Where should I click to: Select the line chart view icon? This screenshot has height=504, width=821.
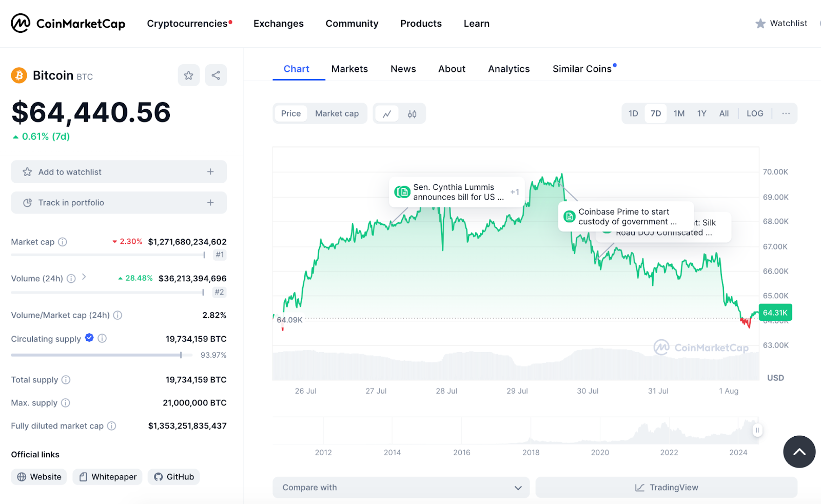click(x=387, y=114)
